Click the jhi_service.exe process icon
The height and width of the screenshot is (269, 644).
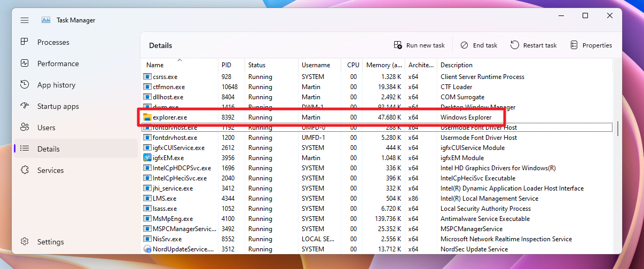[147, 188]
